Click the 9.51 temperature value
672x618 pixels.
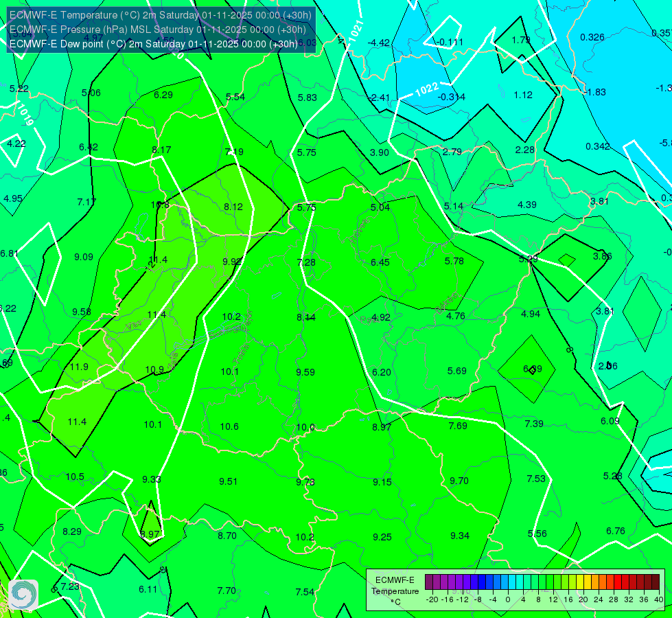pos(229,481)
